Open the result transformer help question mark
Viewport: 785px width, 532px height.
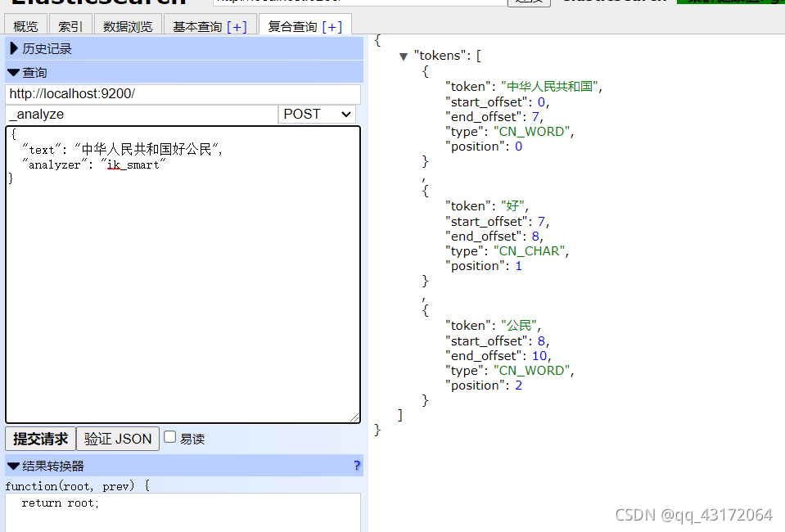click(357, 466)
